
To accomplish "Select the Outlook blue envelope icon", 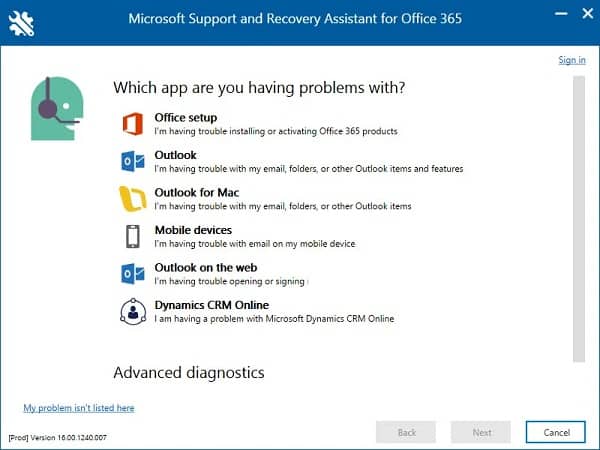I will [133, 161].
